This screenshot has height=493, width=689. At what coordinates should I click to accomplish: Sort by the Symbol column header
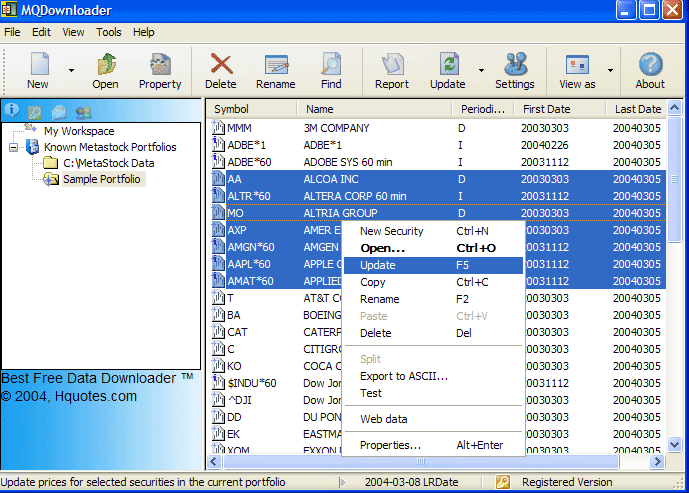click(x=253, y=109)
